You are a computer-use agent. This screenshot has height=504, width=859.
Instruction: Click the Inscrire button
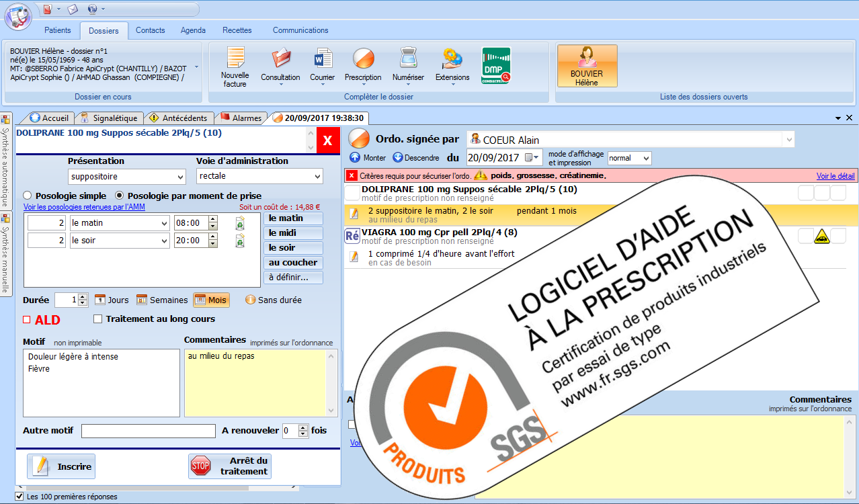pyautogui.click(x=61, y=466)
